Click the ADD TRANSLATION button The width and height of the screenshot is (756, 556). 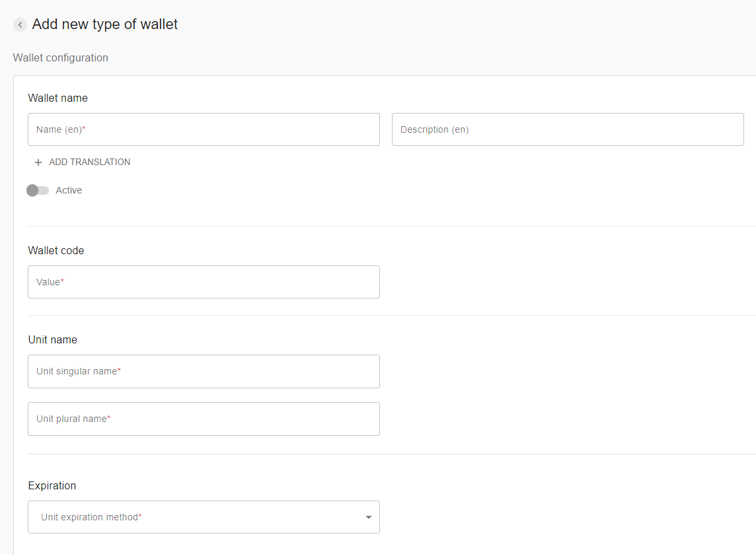click(83, 162)
